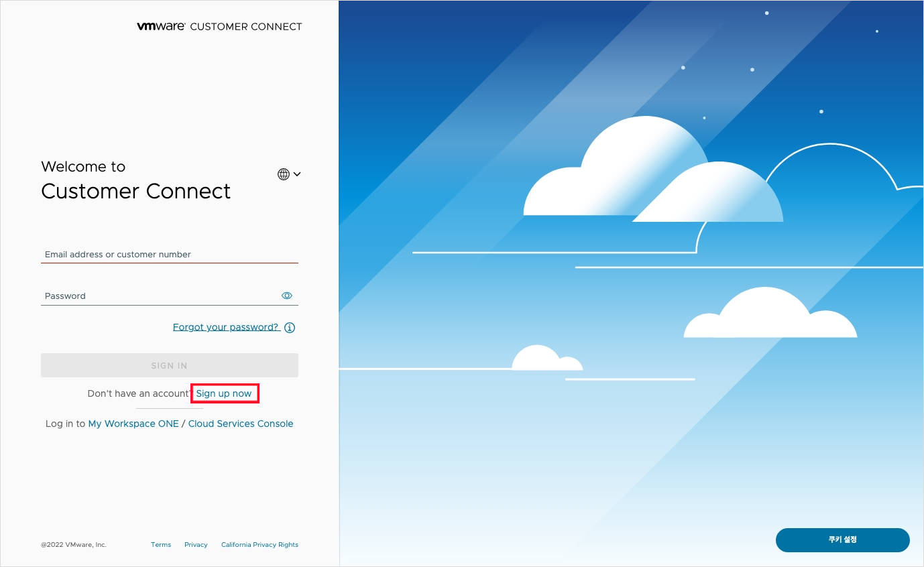
Task: Click the globe language icon
Action: pos(284,174)
